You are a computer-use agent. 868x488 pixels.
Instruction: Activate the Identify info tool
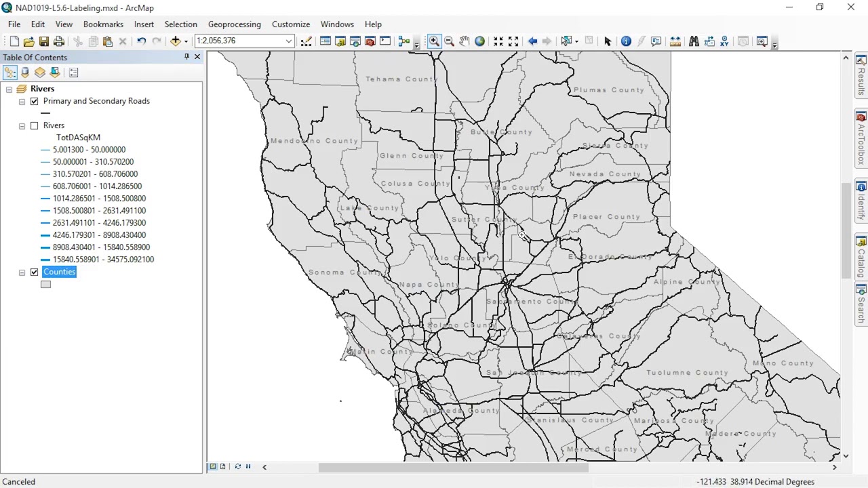coord(626,41)
